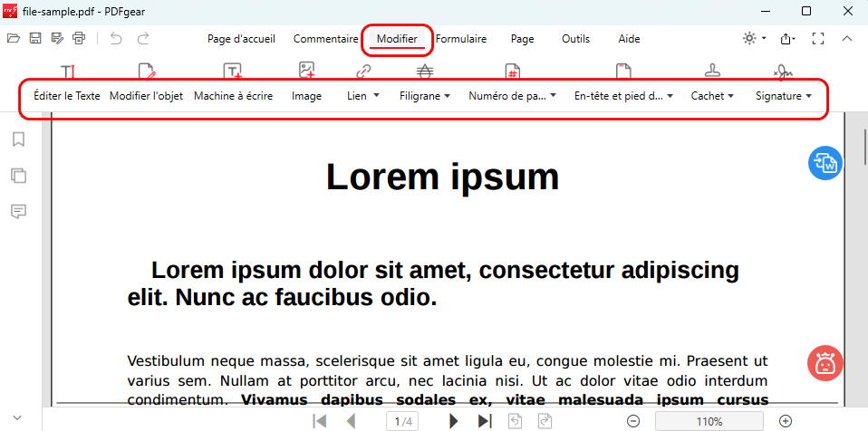Rotate the page clockwise
Viewport: 868px width, 431px height.
coord(545,421)
